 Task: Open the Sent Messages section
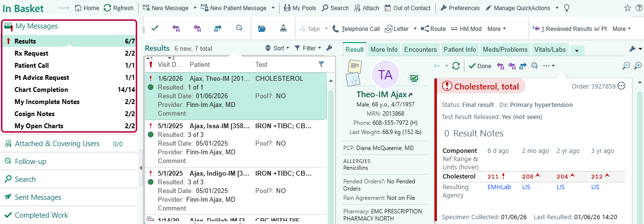pyautogui.click(x=70, y=197)
